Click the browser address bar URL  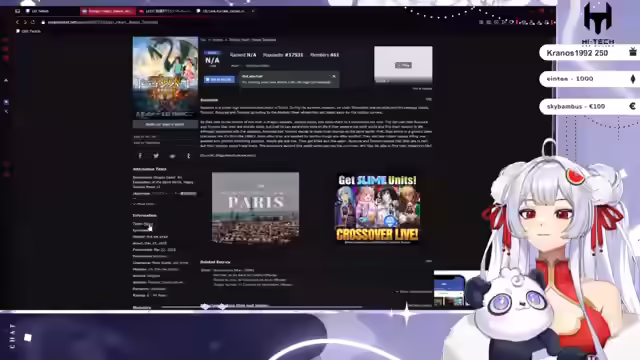tap(102, 22)
